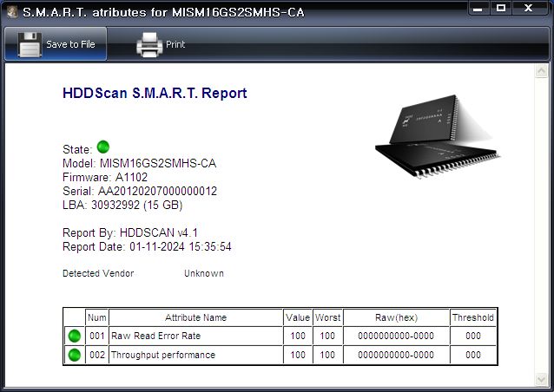
Task: Click the Raw(hex) column header
Action: click(x=396, y=317)
